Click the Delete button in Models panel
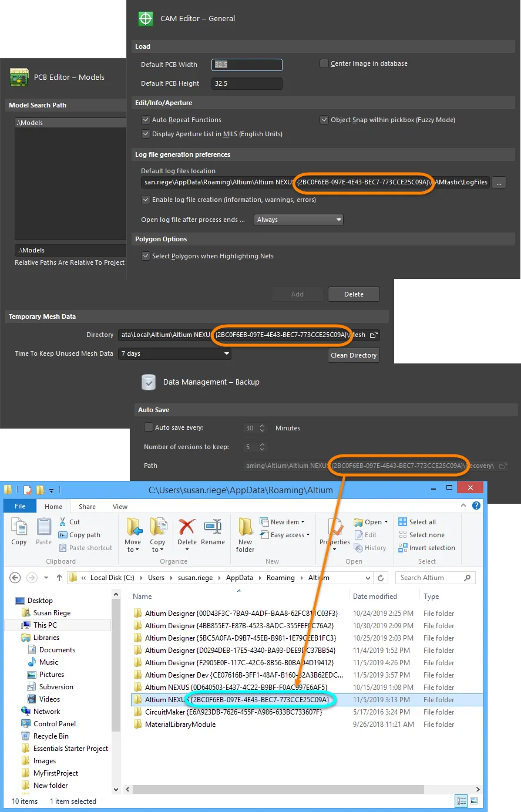This screenshot has height=812, width=521. [354, 294]
